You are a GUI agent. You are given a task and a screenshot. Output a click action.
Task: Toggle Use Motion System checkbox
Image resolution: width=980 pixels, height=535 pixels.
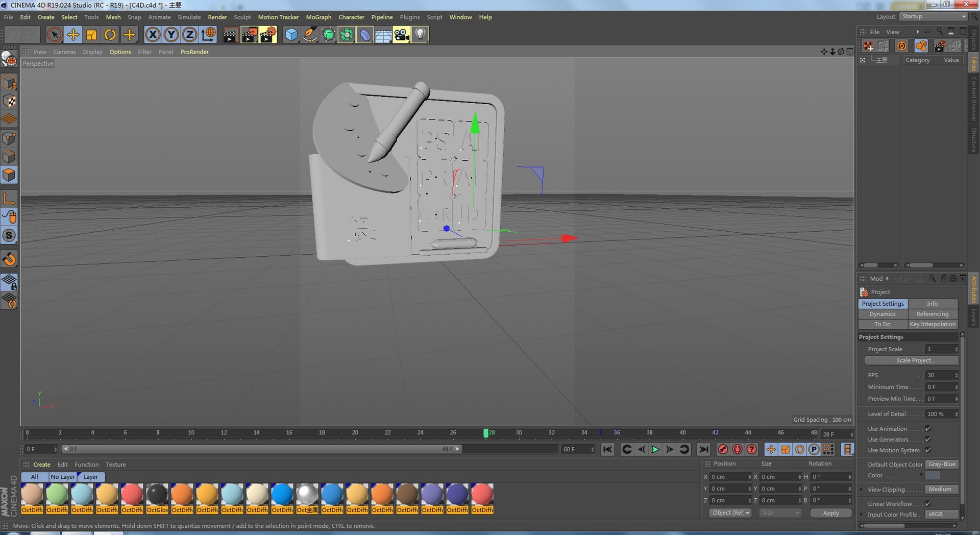pos(928,450)
